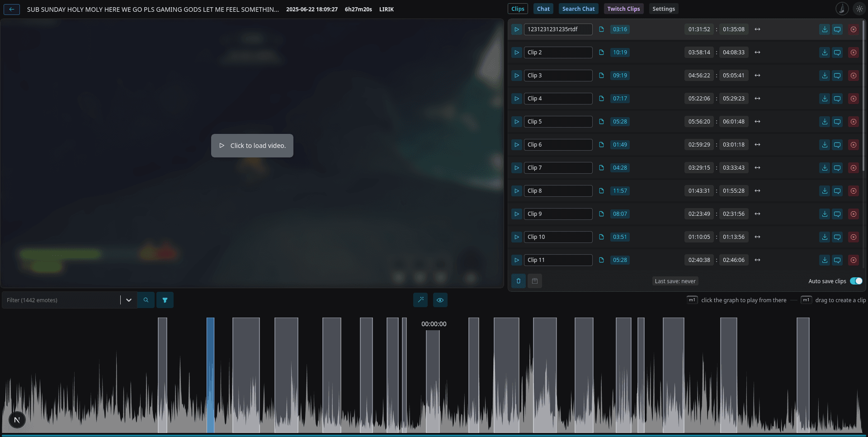Click the Last save: never label
This screenshot has height=437, width=868.
point(675,281)
